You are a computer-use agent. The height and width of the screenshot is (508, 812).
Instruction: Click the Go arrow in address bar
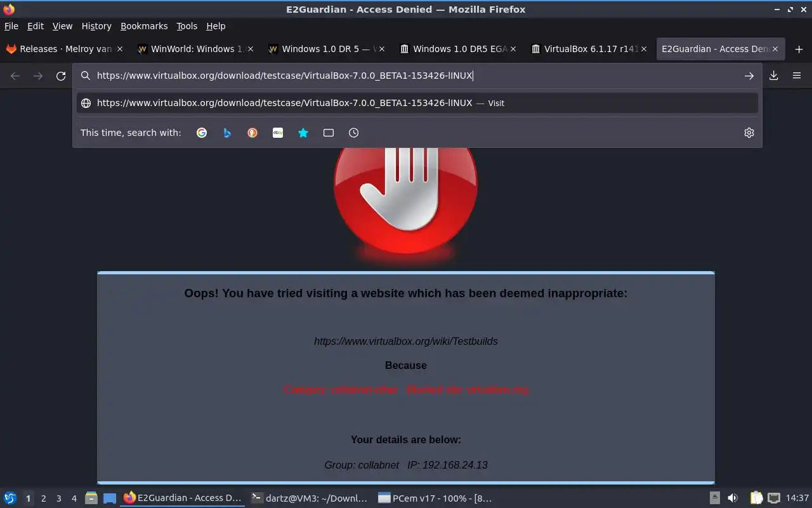pos(749,76)
